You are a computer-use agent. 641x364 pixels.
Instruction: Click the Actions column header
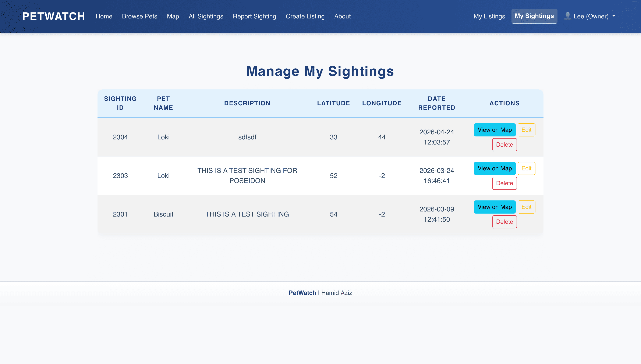504,103
